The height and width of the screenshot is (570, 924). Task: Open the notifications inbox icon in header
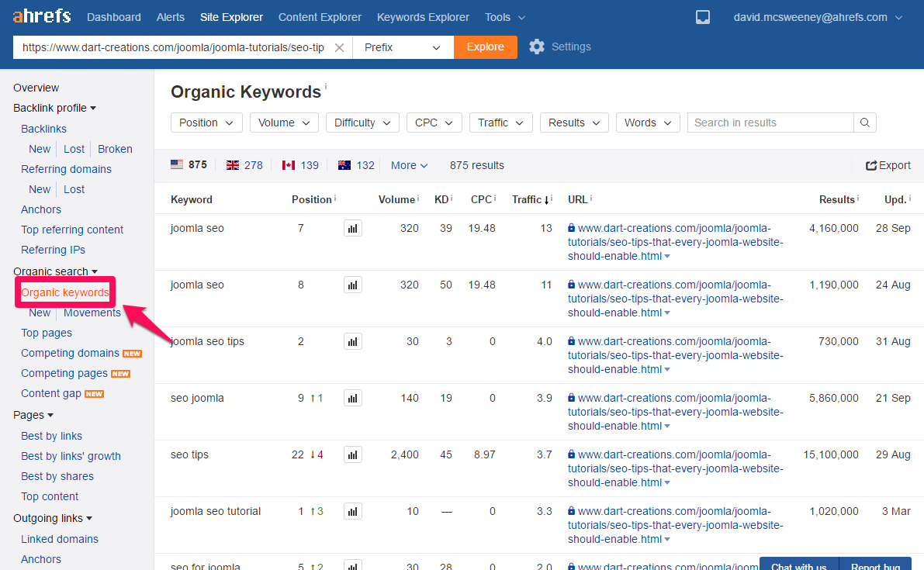click(702, 18)
